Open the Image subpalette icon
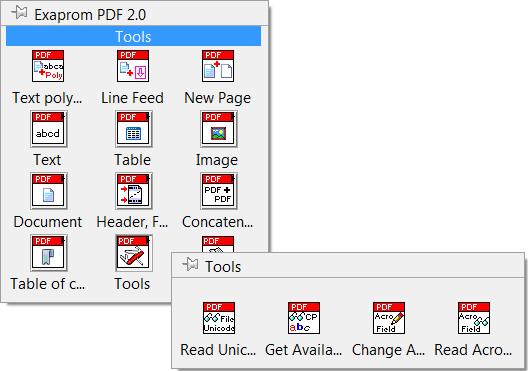 [x=219, y=129]
